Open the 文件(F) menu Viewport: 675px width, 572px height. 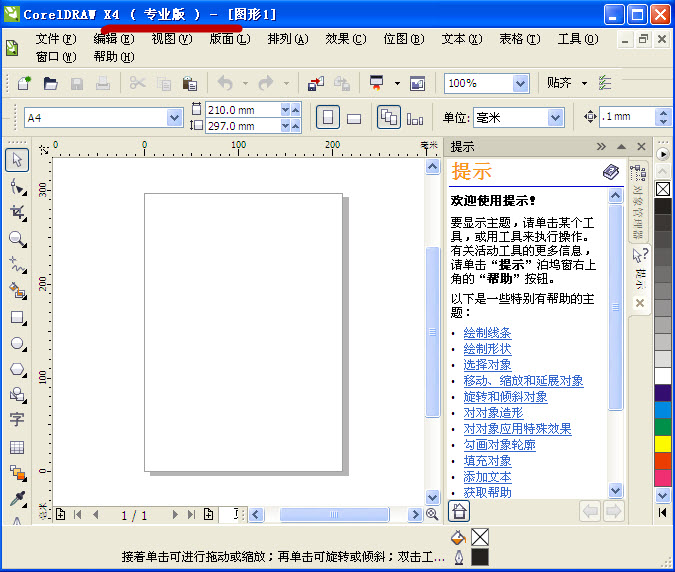[x=56, y=39]
